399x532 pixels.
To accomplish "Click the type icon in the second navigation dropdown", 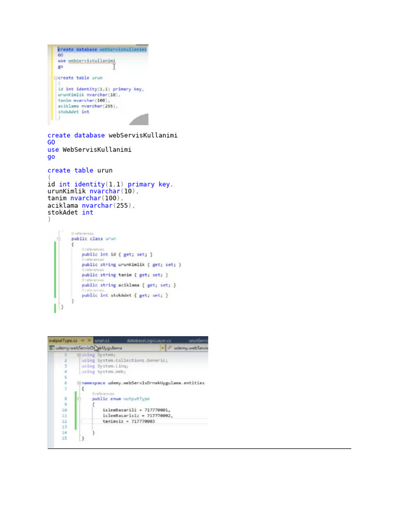I will pos(170,348).
